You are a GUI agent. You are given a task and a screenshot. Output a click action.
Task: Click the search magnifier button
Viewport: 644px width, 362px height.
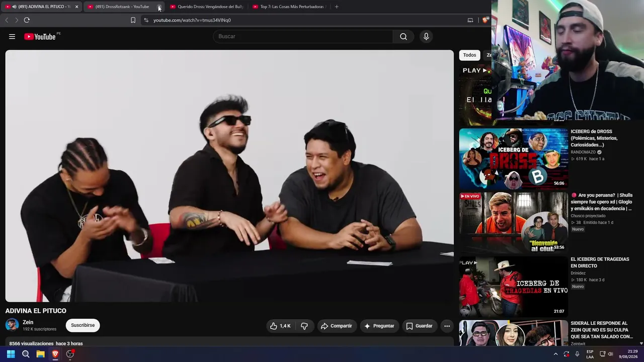404,37
